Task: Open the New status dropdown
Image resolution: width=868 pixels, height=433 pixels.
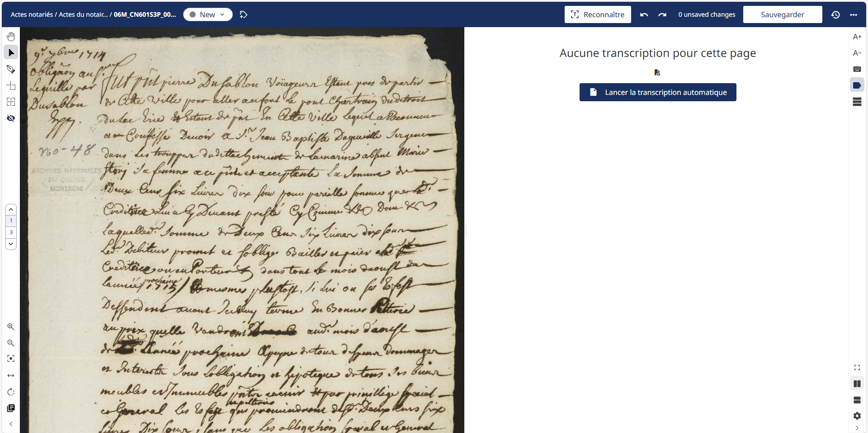Action: coord(208,14)
